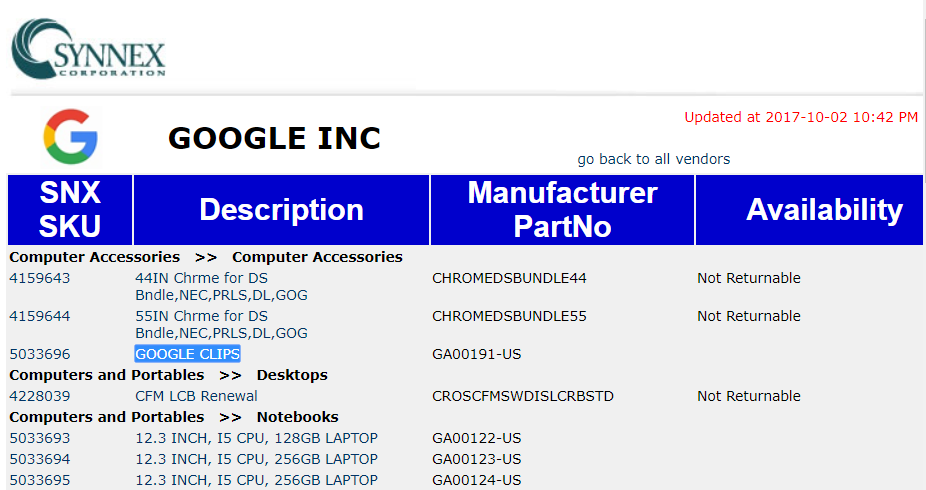
Task: Select SKU number 5033696
Action: coord(40,354)
